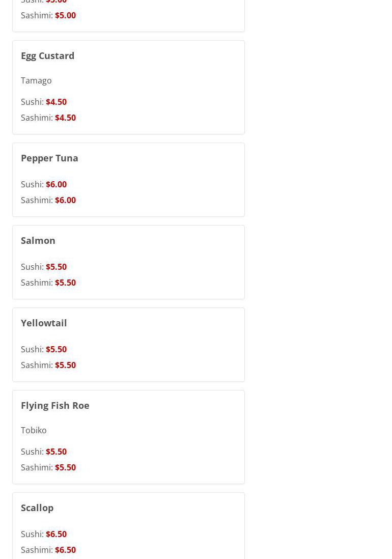The height and width of the screenshot is (559, 392).
Task: Click the Tamago description text
Action: click(36, 80)
